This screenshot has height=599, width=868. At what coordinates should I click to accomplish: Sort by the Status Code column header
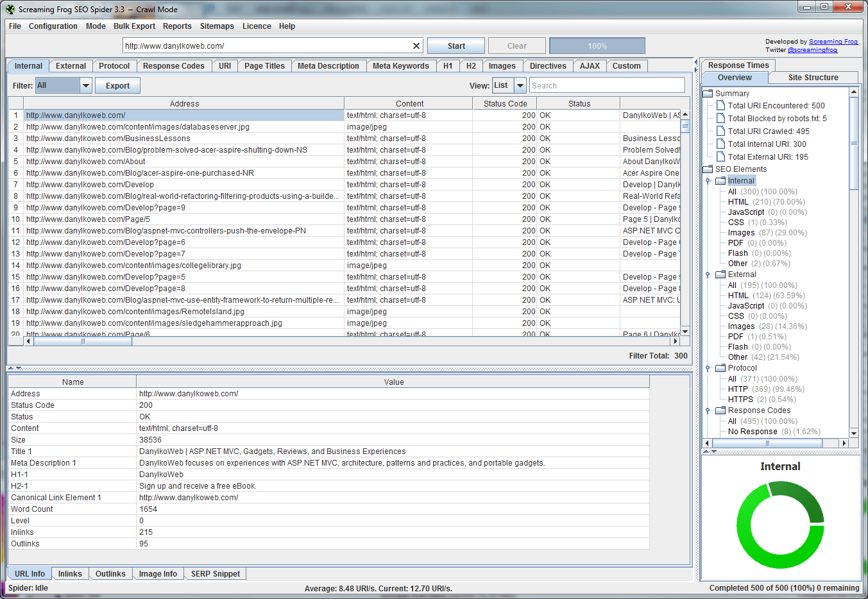505,104
